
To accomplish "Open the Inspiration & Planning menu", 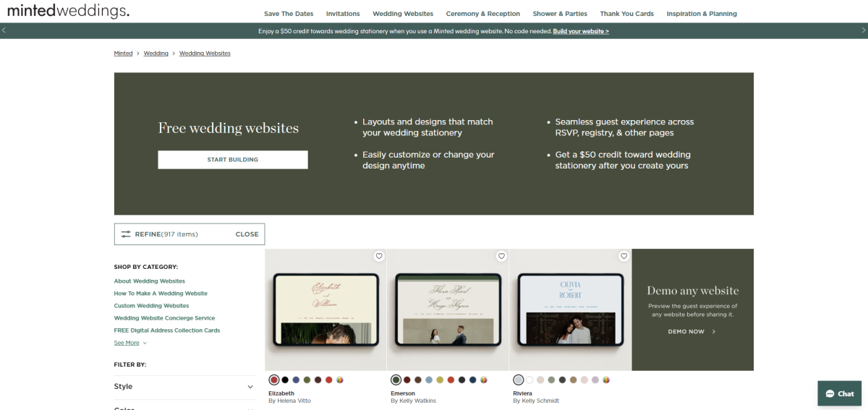I will coord(702,14).
